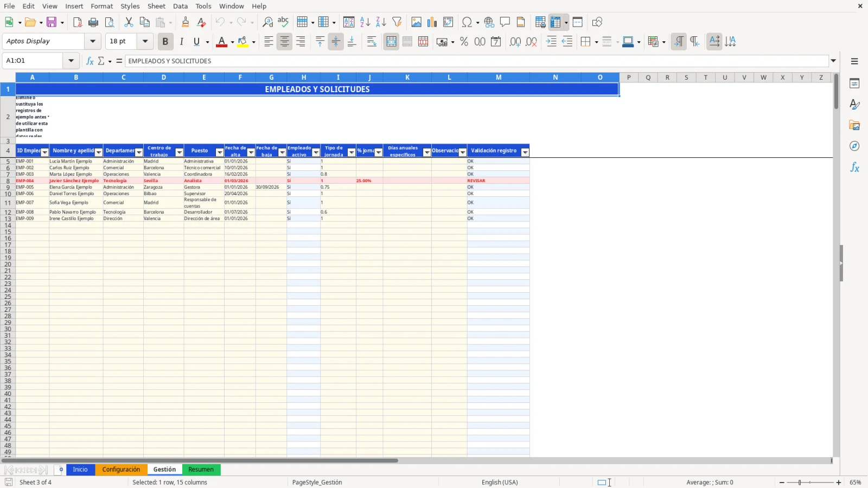The image size is (868, 488).
Task: Switch to Configuración sheet tab
Action: (x=121, y=470)
